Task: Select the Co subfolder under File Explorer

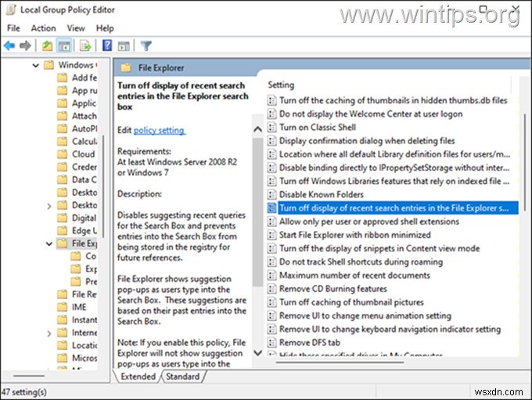Action: point(91,256)
